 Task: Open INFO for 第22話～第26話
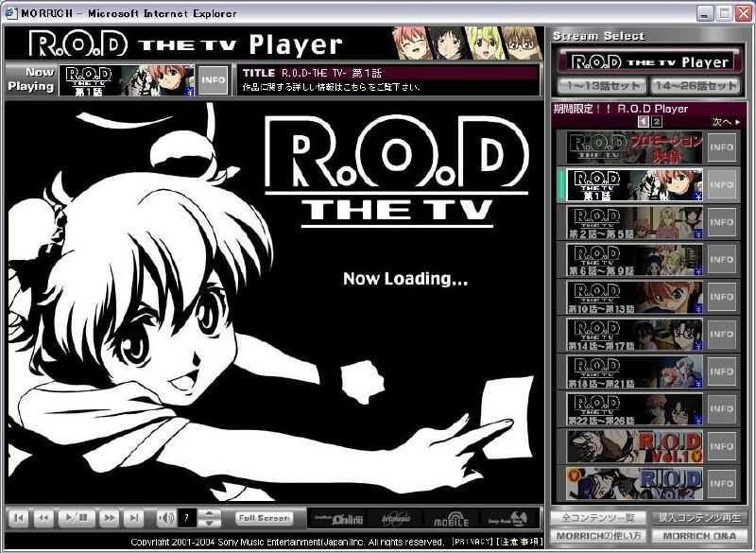(722, 409)
